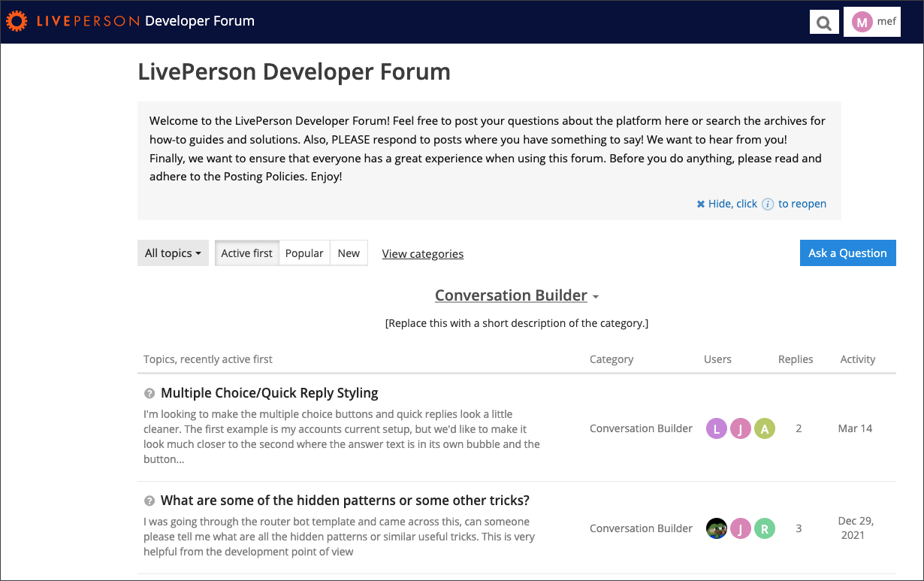
Task: Open user J avatar on Multiple Choice topic
Action: (741, 428)
